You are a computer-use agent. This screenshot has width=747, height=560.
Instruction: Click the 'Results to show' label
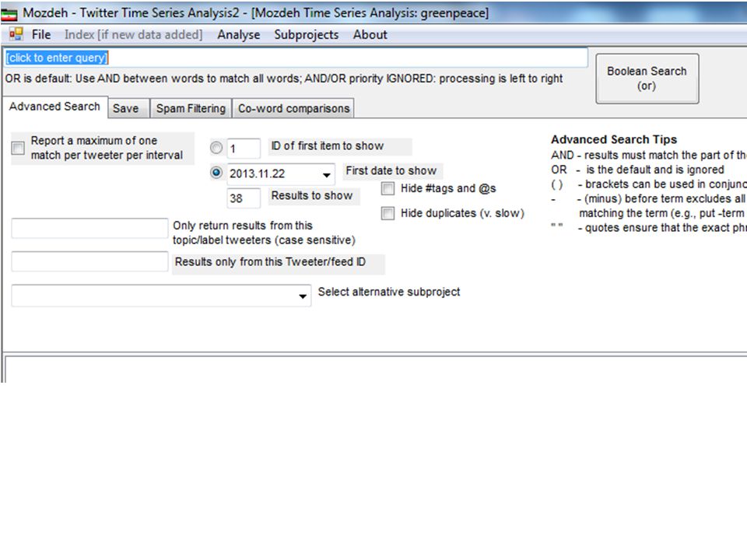pos(312,195)
